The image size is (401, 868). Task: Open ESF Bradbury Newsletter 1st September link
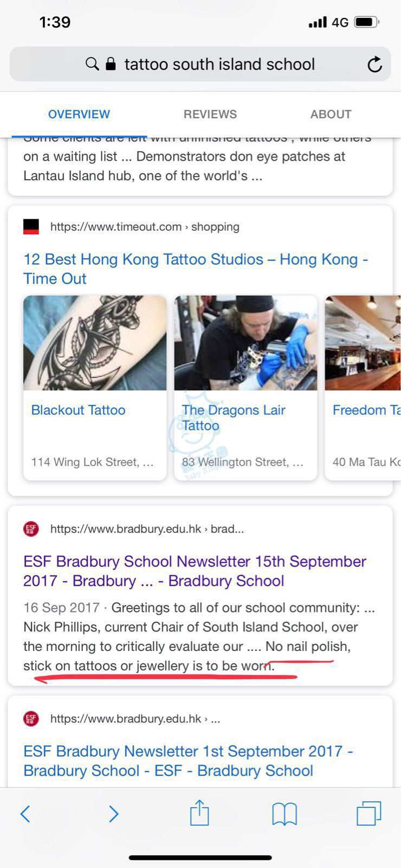click(x=188, y=761)
